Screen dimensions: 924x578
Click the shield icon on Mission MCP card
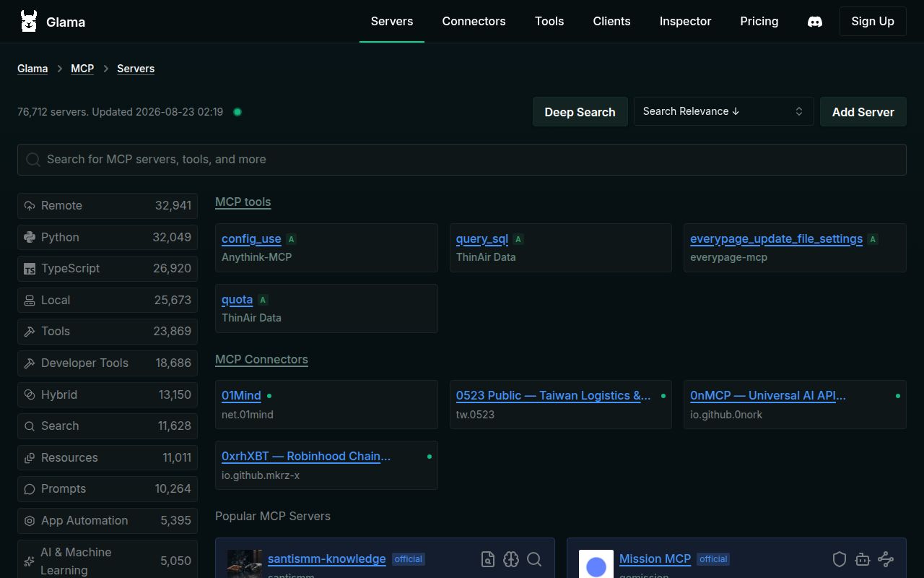[840, 559]
